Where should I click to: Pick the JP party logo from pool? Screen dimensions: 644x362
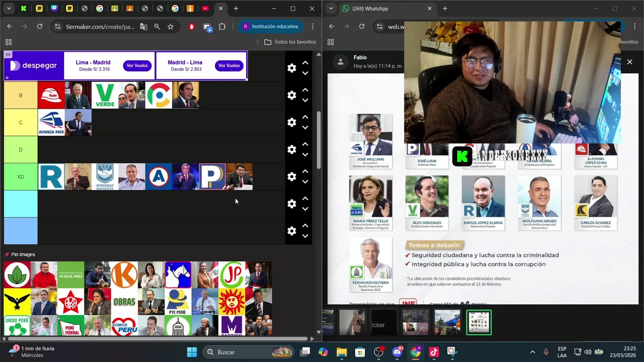point(231,275)
